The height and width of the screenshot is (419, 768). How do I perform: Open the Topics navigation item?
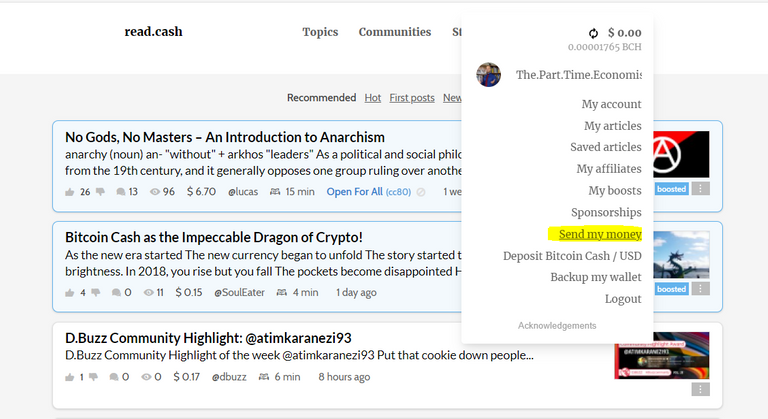(320, 32)
